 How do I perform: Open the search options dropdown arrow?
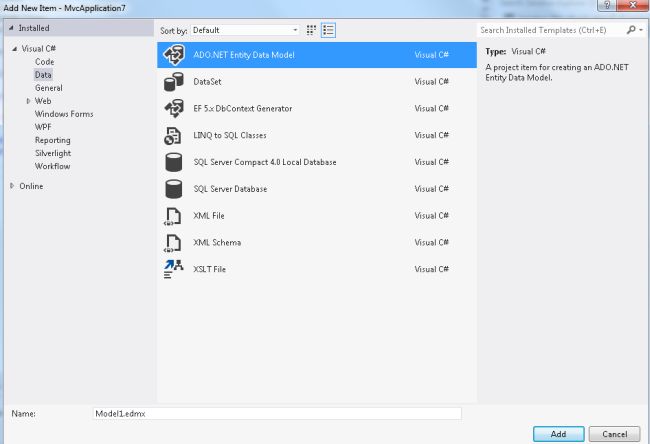[x=641, y=30]
